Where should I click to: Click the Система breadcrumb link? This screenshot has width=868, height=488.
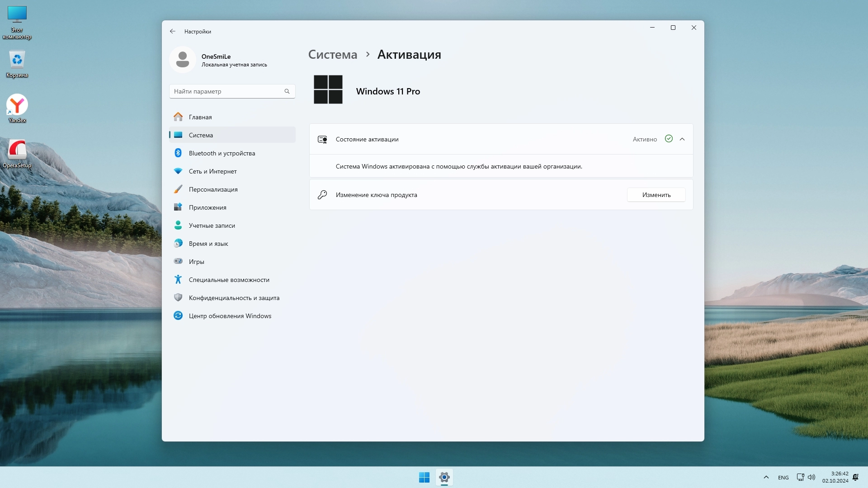tap(333, 55)
